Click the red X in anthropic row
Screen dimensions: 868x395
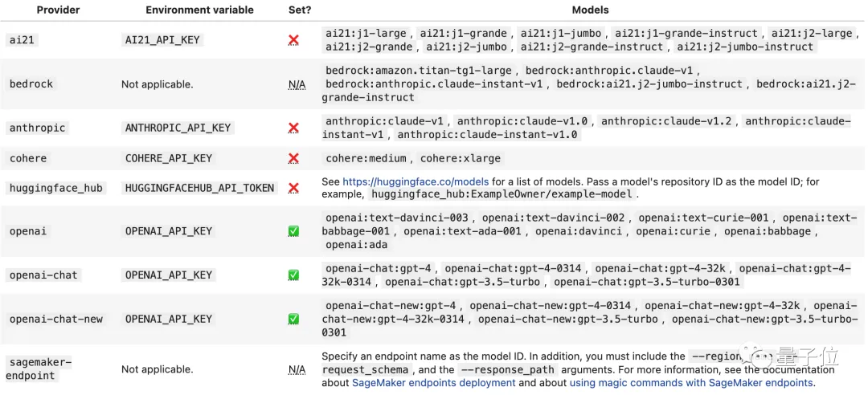coord(293,128)
